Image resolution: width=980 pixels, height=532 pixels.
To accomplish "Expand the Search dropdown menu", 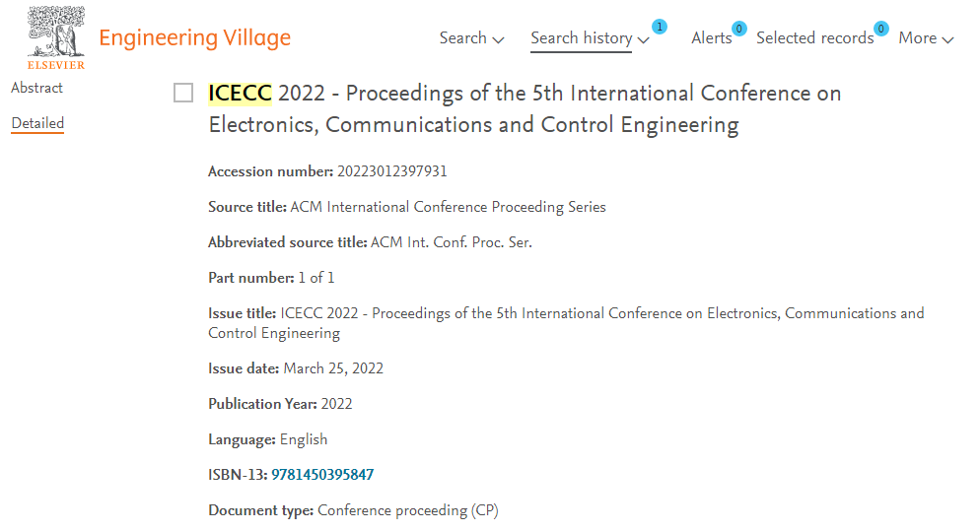I will coord(471,38).
